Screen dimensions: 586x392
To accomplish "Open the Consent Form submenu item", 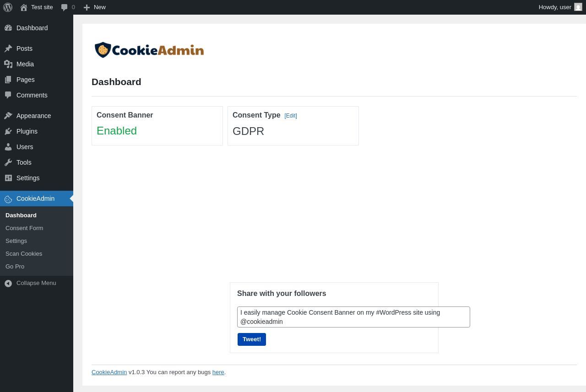I will pyautogui.click(x=24, y=228).
